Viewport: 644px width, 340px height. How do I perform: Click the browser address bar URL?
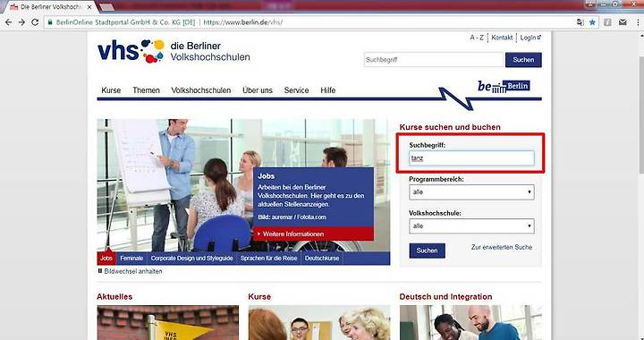pos(242,22)
